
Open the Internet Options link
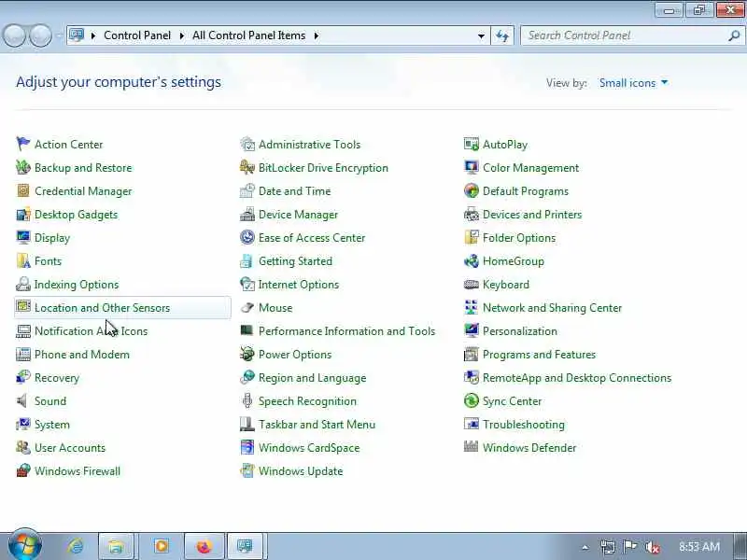point(299,285)
